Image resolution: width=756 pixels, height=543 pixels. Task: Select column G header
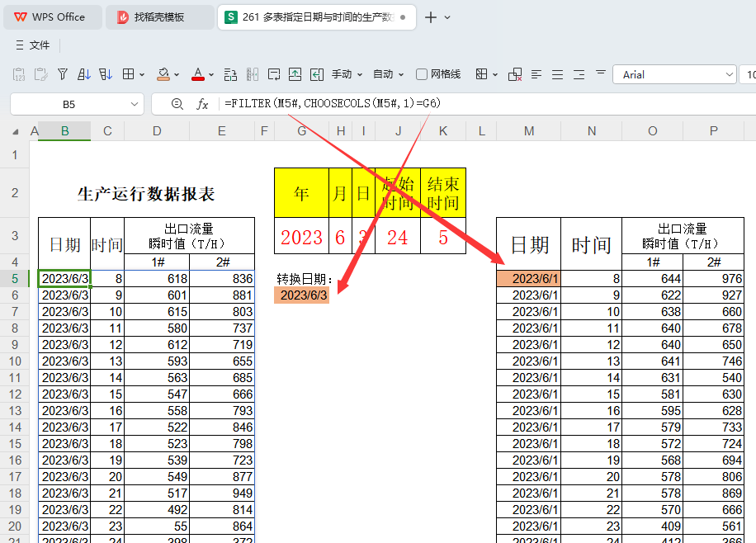(x=302, y=131)
